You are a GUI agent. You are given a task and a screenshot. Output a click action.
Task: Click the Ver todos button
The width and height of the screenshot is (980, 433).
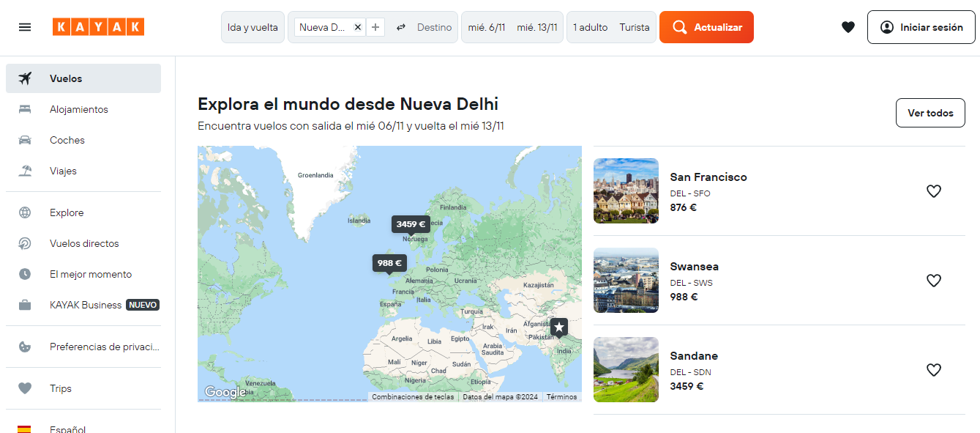930,113
